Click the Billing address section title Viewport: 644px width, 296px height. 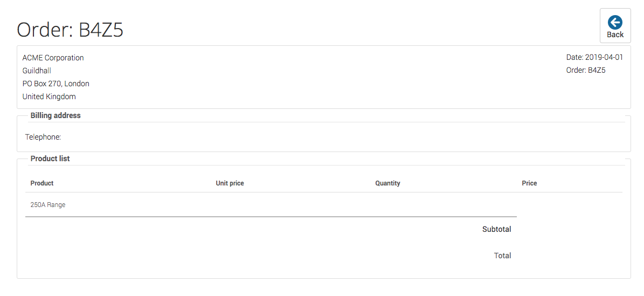(56, 115)
